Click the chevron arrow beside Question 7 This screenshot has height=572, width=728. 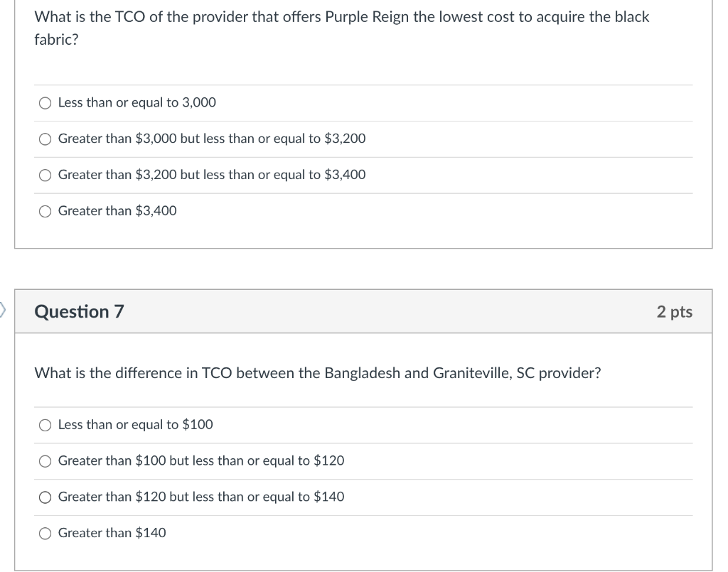[x=3, y=309]
